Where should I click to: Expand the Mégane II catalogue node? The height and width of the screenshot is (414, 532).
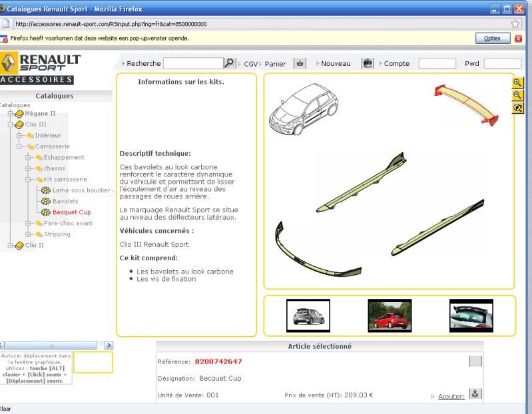[10, 114]
